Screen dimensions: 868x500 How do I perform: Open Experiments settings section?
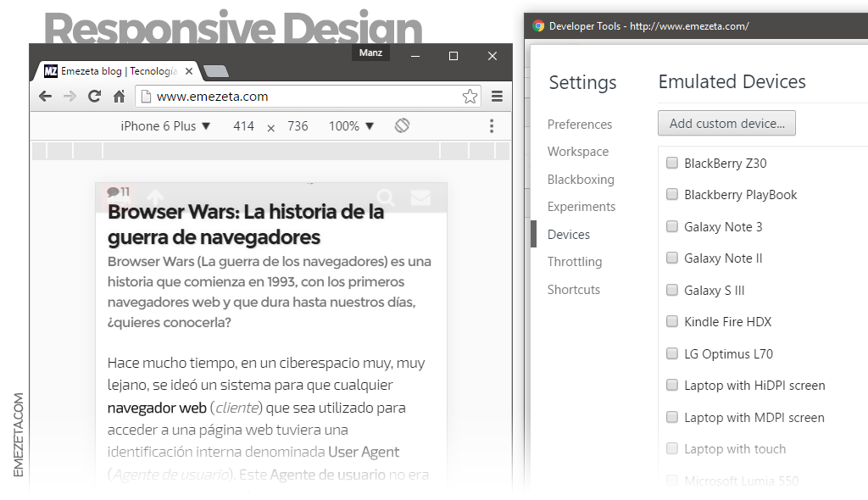(x=581, y=207)
